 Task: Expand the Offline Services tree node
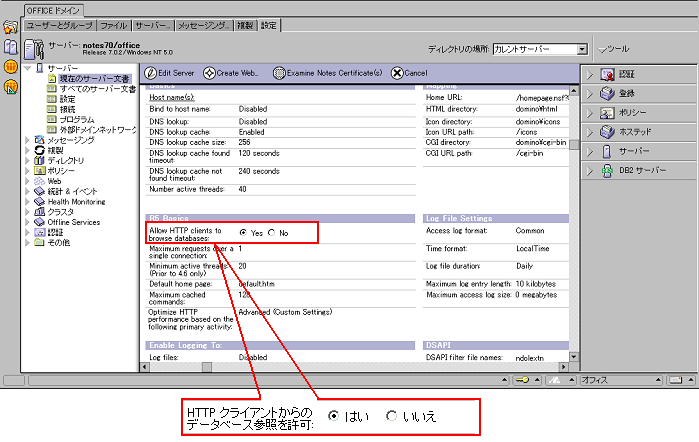coord(27,222)
